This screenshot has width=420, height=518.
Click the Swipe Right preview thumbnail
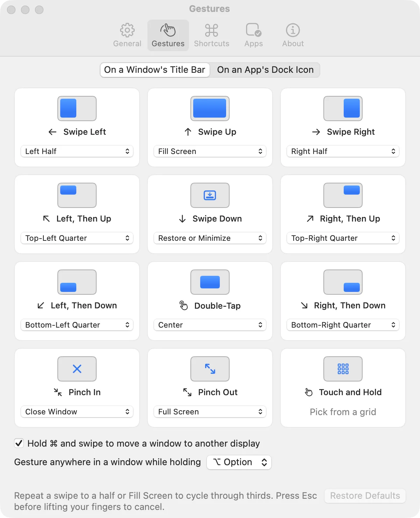coord(343,108)
